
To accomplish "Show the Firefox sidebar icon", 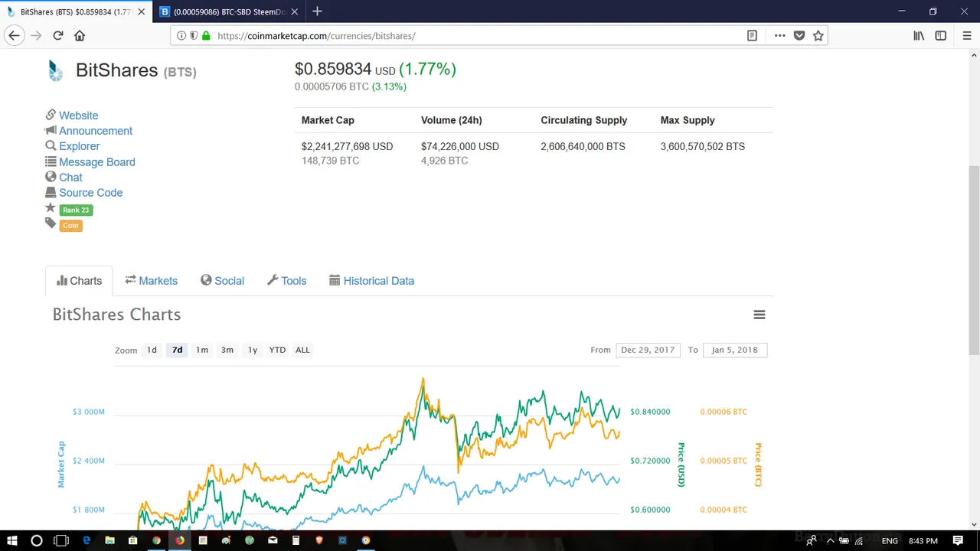I will coord(941,35).
